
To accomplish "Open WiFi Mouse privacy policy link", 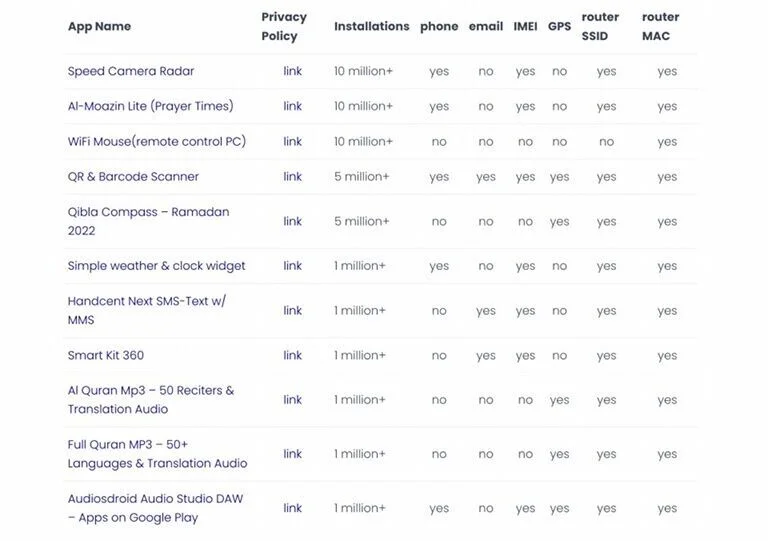I will (292, 141).
